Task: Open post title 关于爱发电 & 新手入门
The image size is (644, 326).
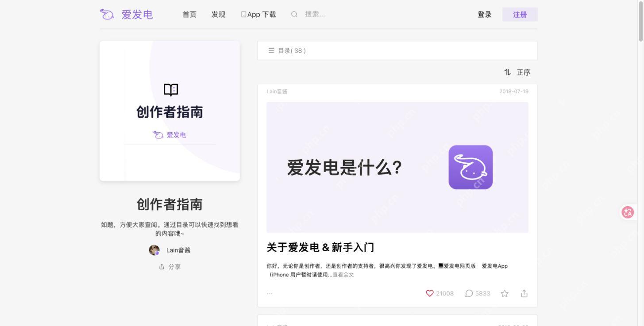Action: 321,247
